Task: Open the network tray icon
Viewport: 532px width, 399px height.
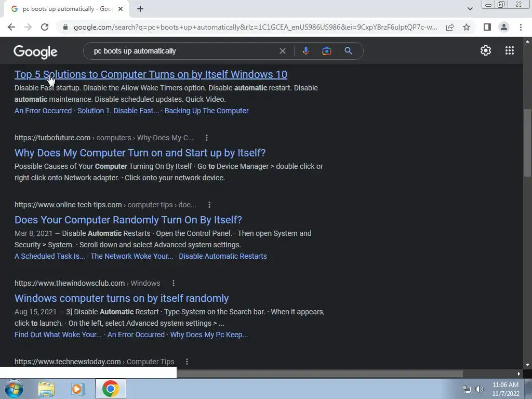Action: pyautogui.click(x=467, y=389)
